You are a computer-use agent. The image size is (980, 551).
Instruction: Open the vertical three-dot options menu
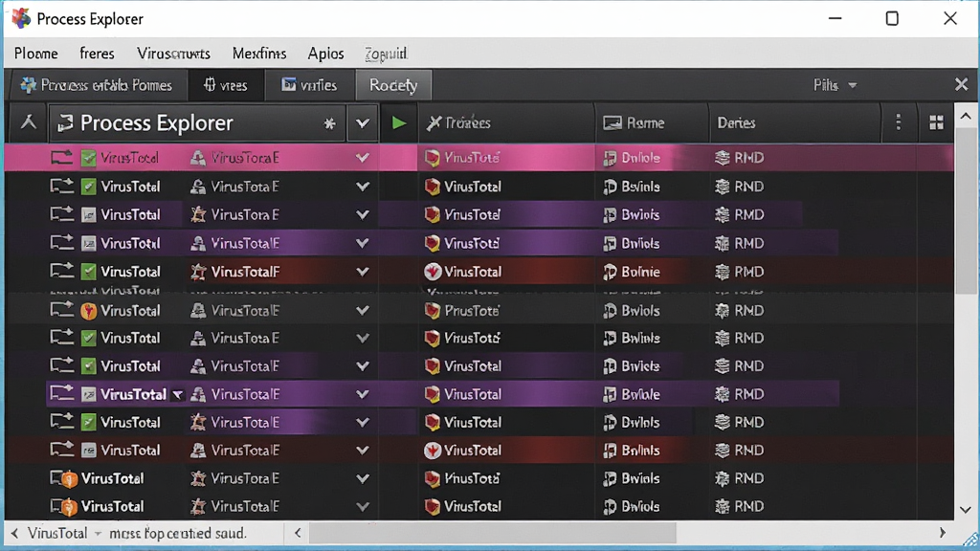point(898,122)
